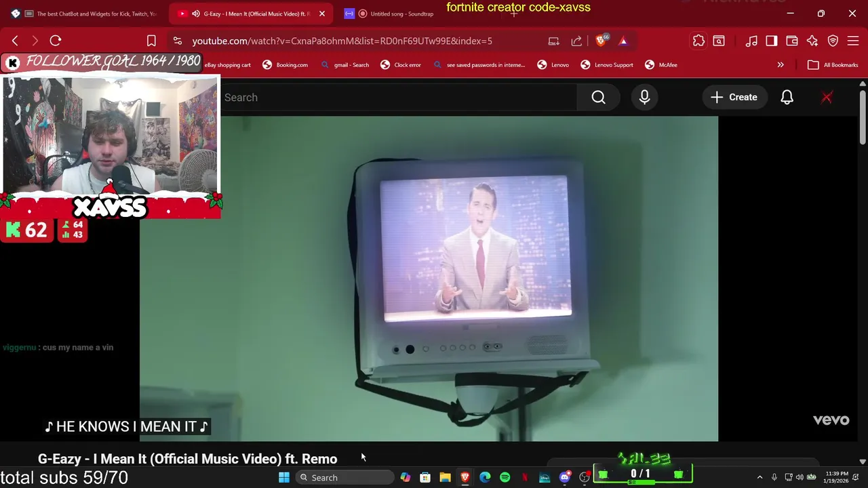The height and width of the screenshot is (488, 868).
Task: Open see saved passwords bookmark
Action: click(x=479, y=65)
